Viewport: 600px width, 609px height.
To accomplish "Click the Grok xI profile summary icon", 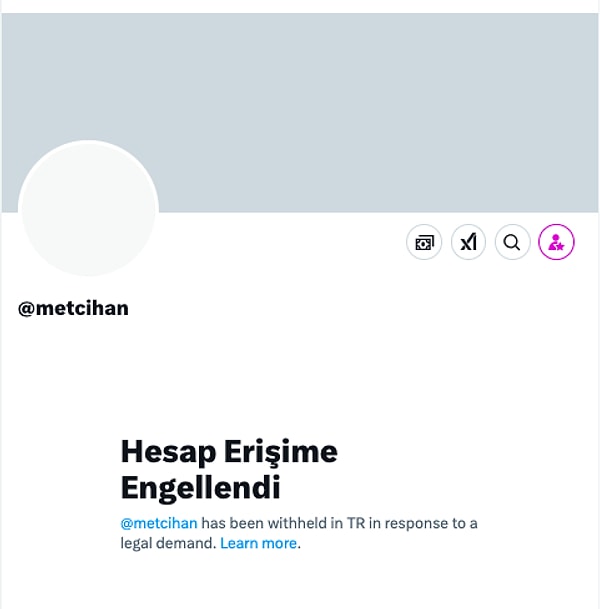I will click(x=468, y=242).
